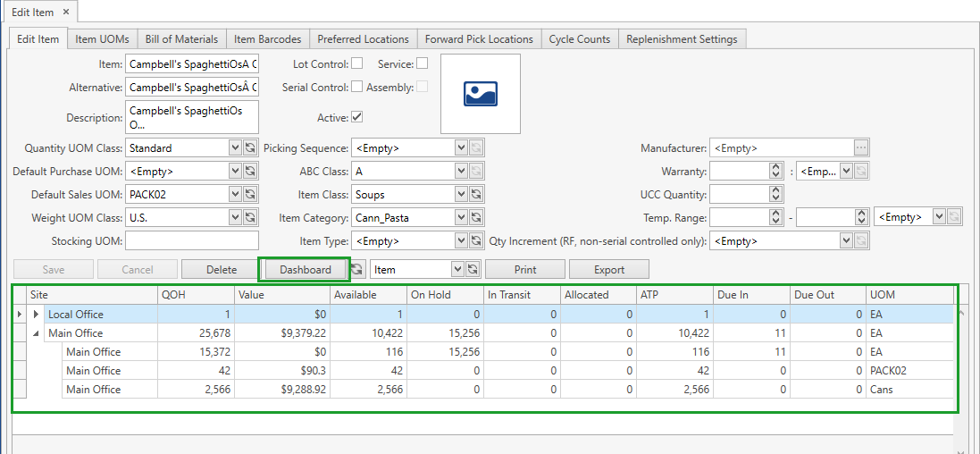Click the refresh icon beside Dashboard button
This screenshot has width=980, height=454.
pos(357,270)
